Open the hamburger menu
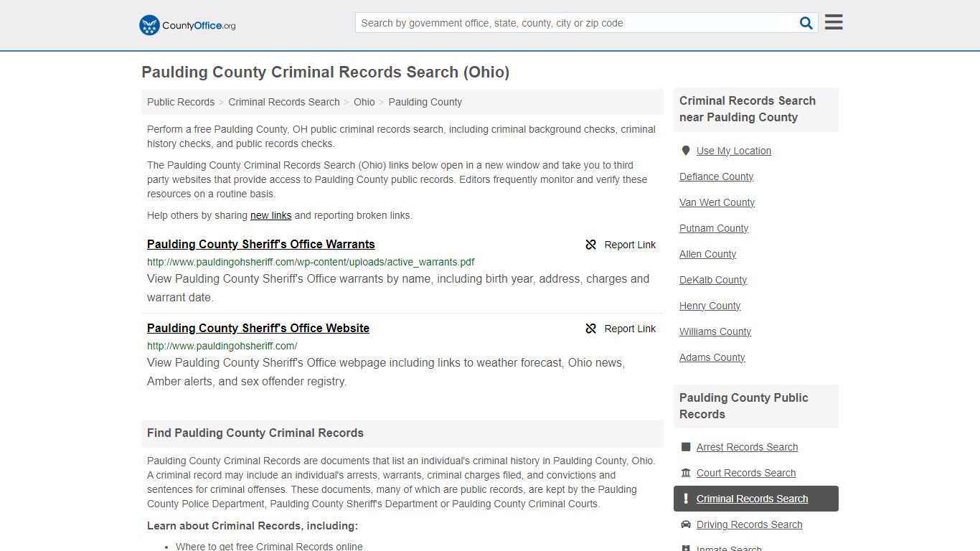 833,22
